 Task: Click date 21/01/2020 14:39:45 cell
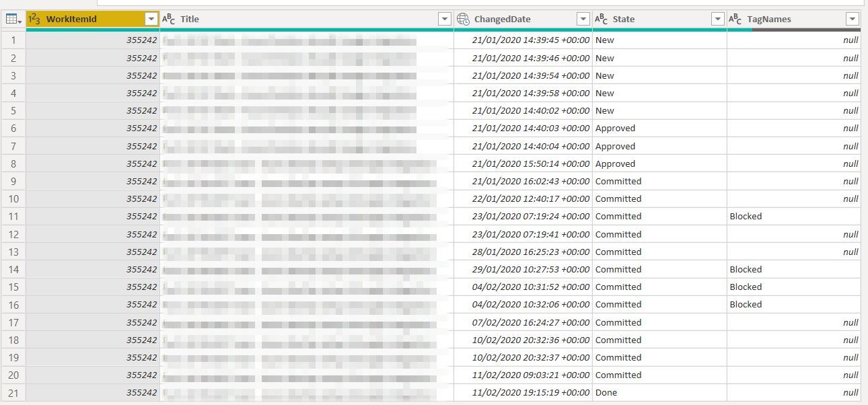click(x=523, y=40)
